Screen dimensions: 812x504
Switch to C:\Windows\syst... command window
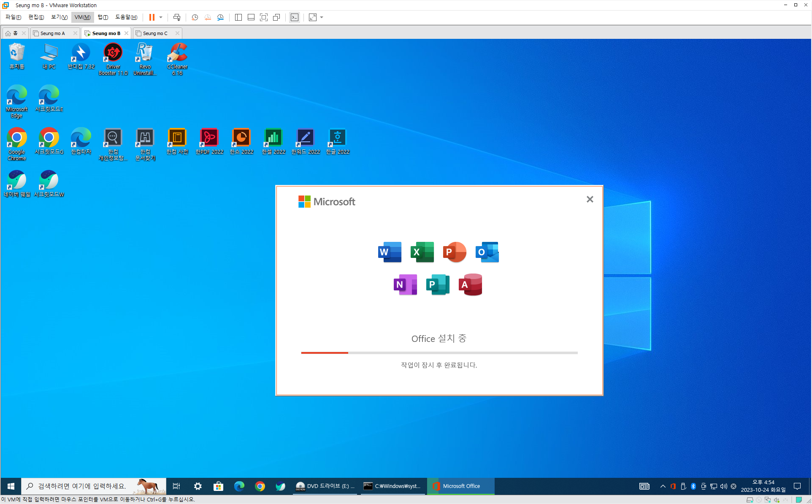[392, 486]
